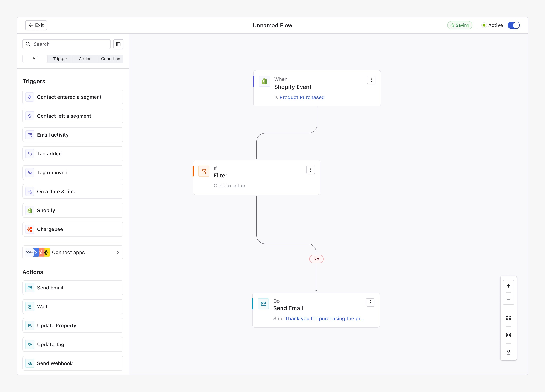The height and width of the screenshot is (392, 545).
Task: Open the Filter node three-dot menu
Action: (311, 170)
